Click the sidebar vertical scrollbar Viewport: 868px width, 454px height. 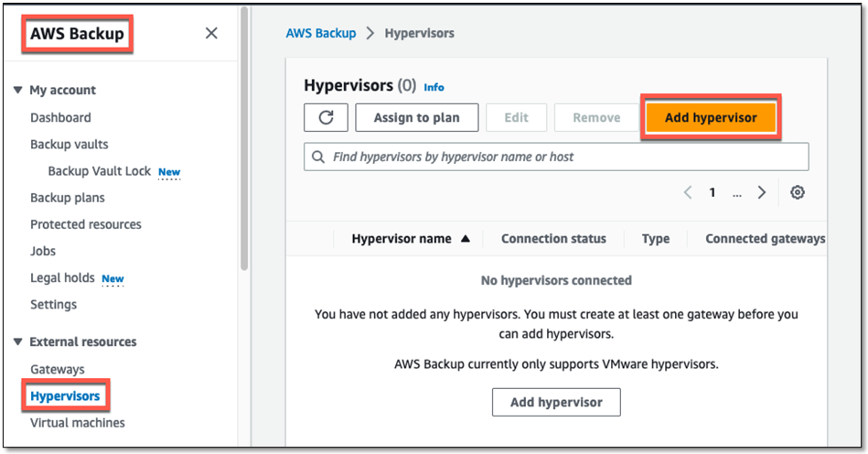(244, 138)
